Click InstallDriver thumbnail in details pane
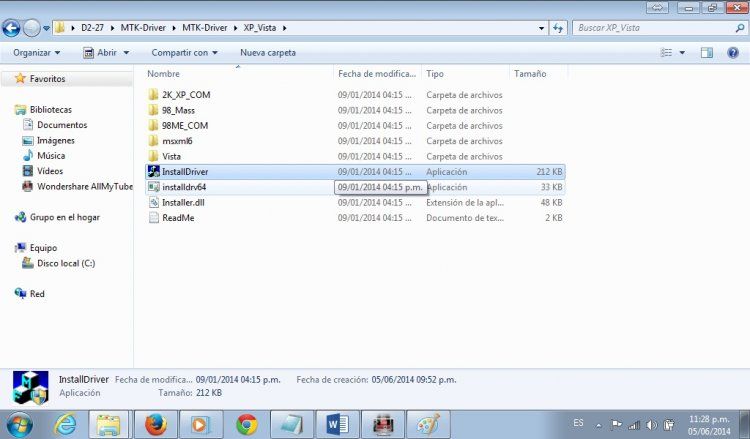Image resolution: width=750 pixels, height=439 pixels. pos(31,388)
